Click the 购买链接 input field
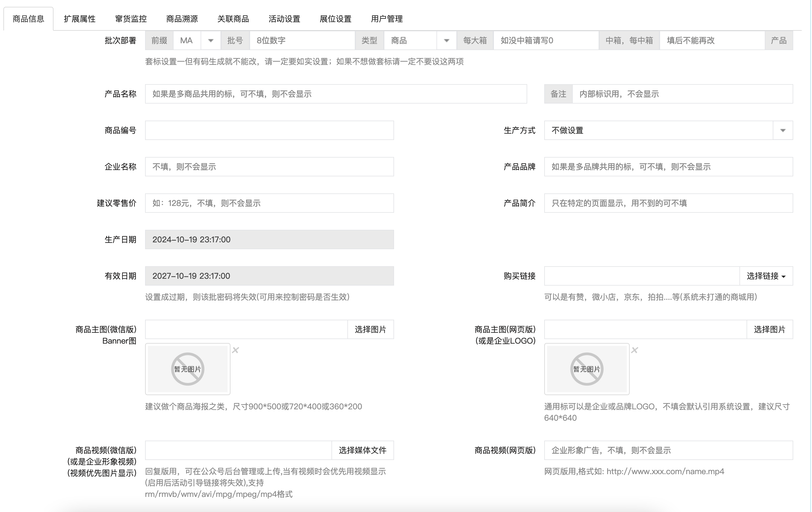 pos(642,276)
